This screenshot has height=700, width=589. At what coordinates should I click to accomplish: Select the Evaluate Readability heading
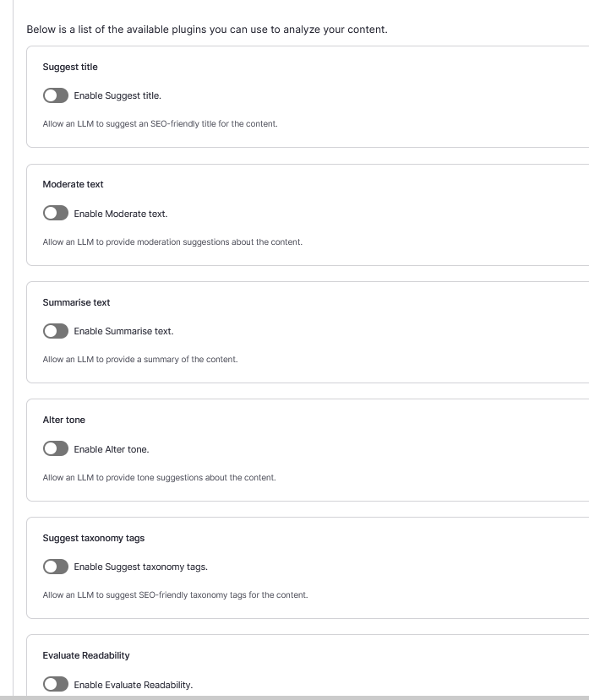pyautogui.click(x=88, y=655)
